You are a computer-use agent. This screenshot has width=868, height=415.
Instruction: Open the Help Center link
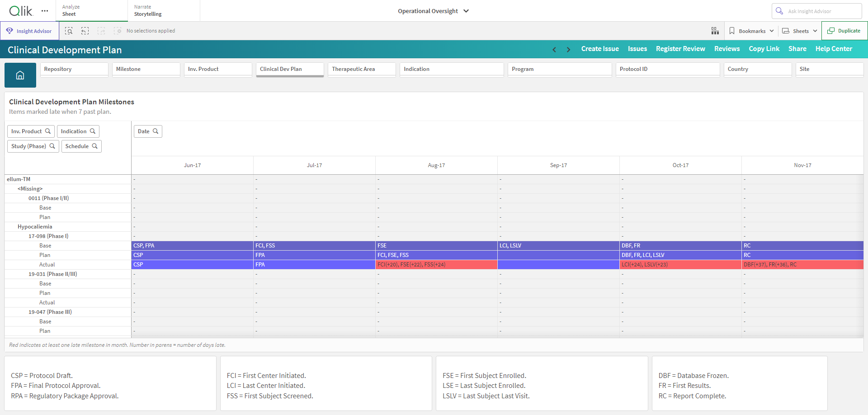[x=834, y=49]
